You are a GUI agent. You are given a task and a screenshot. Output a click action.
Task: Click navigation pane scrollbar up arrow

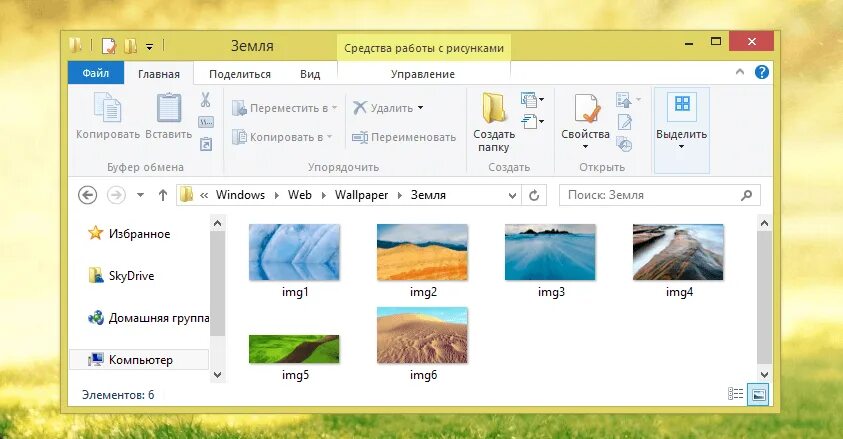coord(217,222)
